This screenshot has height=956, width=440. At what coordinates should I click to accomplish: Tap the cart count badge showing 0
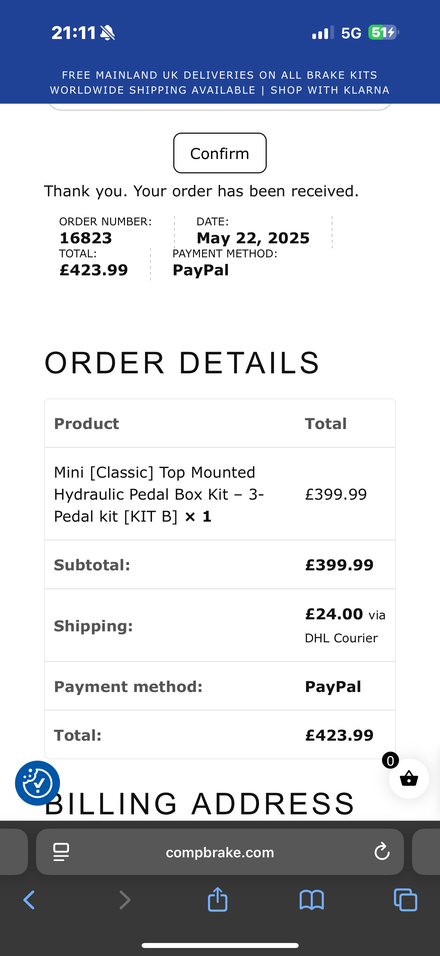click(390, 760)
